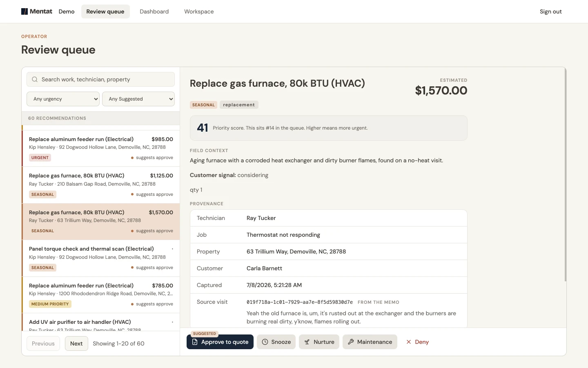Click the sprout icon on Nurture

307,342
